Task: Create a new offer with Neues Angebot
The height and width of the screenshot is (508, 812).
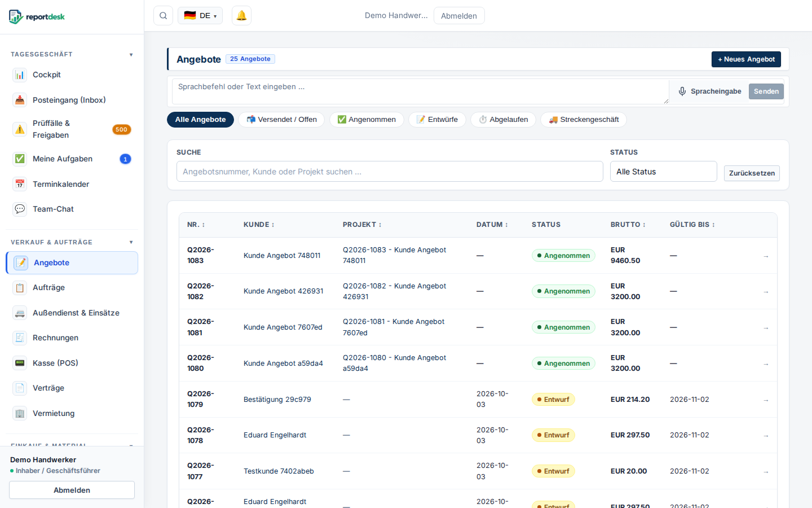Action: pos(746,59)
